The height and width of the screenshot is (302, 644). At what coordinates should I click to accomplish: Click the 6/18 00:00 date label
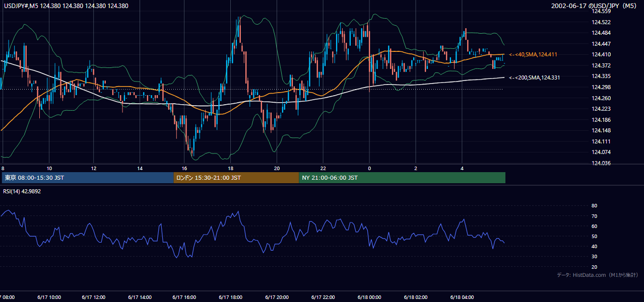(x=369, y=297)
